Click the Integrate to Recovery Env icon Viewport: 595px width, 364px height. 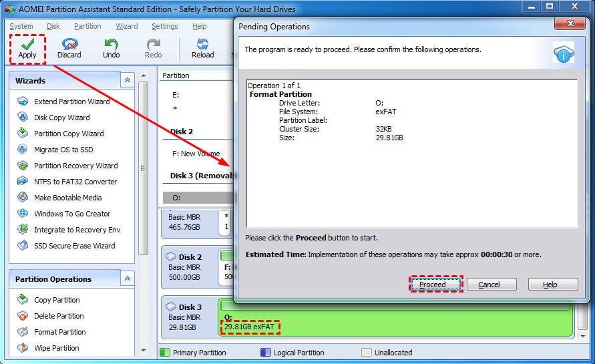pyautogui.click(x=23, y=229)
